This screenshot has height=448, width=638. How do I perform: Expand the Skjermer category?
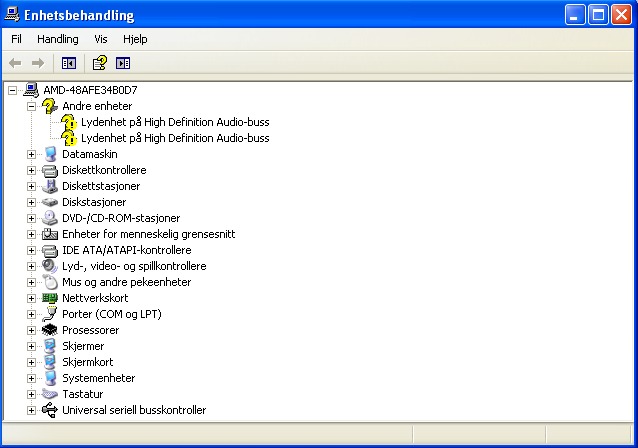pos(31,346)
